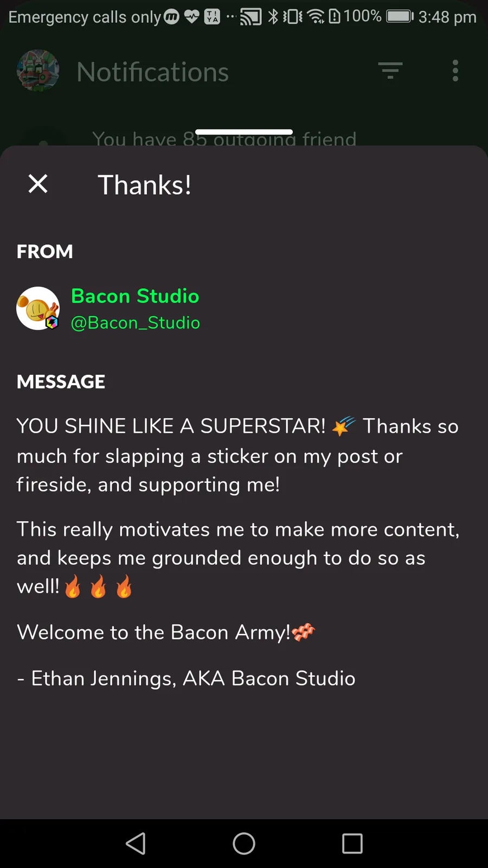Tap the outgoing friend requests notification
This screenshot has width=488, height=868.
click(x=224, y=139)
